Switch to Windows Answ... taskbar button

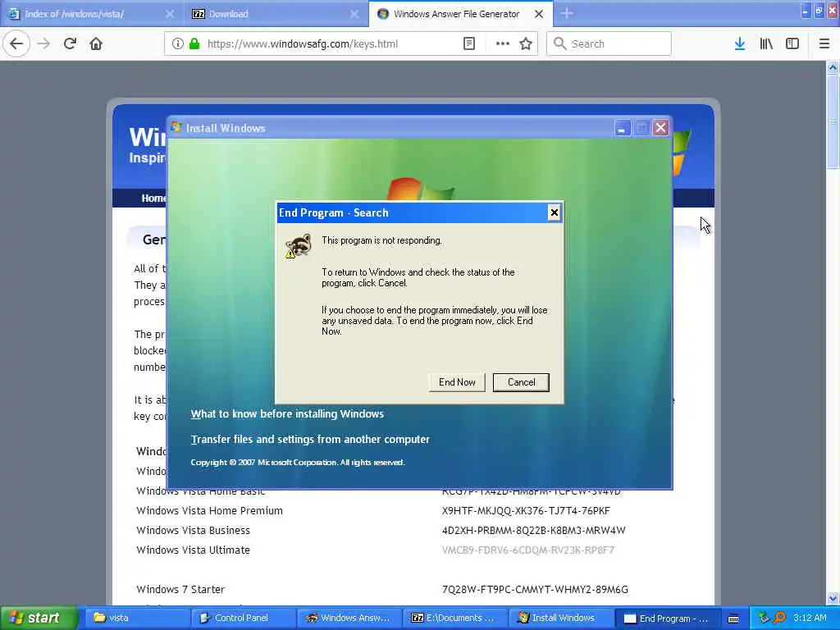click(348, 618)
